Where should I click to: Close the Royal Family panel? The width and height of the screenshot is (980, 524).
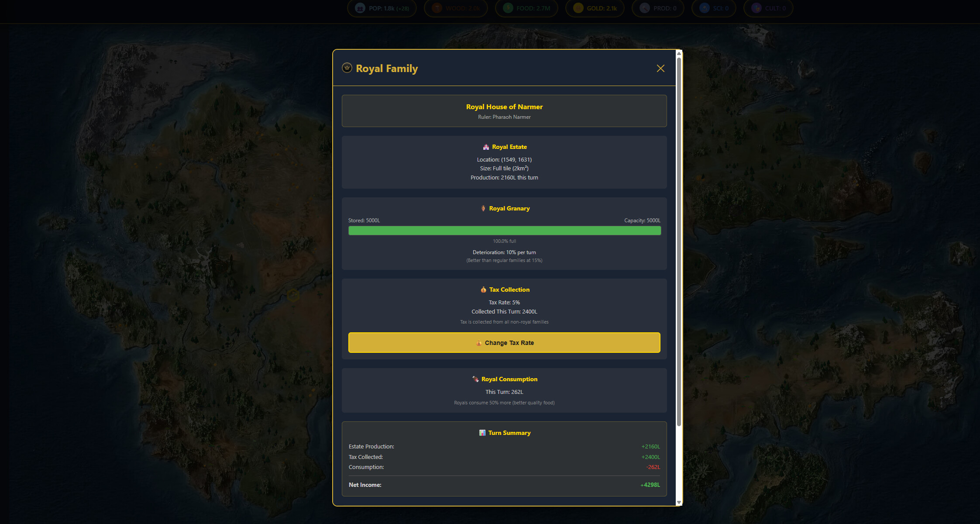[660, 69]
